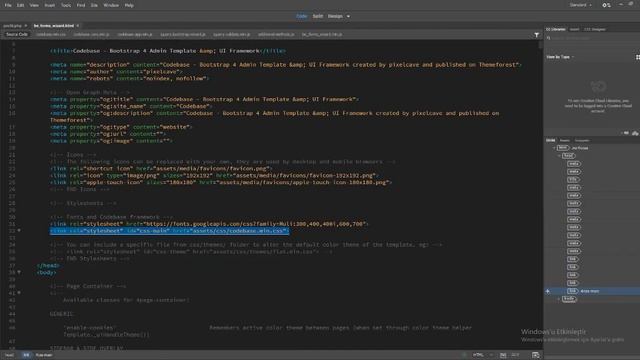The width and height of the screenshot is (640, 360).
Task: Open related file be_forms_wizard.min.js
Action: (322, 34)
